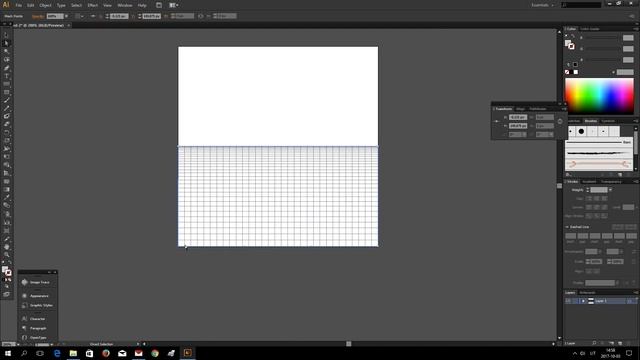Switch to the Pathfinder tab
The width and height of the screenshot is (640, 360).
coord(538,109)
